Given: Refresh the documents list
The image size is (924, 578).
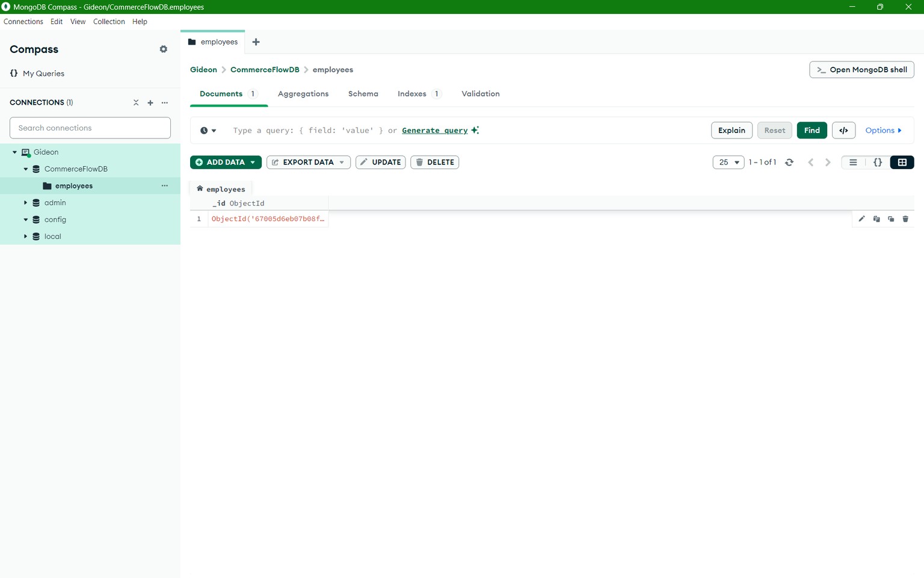Looking at the screenshot, I should pyautogui.click(x=789, y=163).
